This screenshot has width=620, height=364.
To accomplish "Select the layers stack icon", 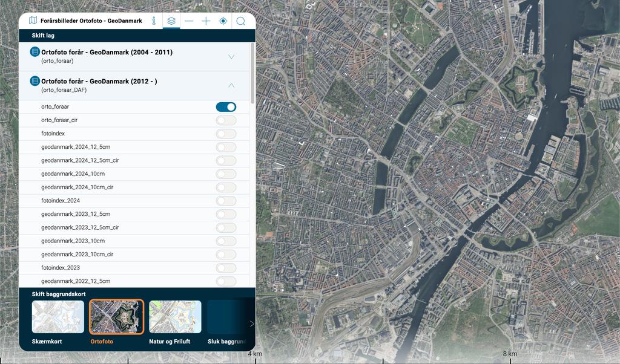I will coord(171,21).
